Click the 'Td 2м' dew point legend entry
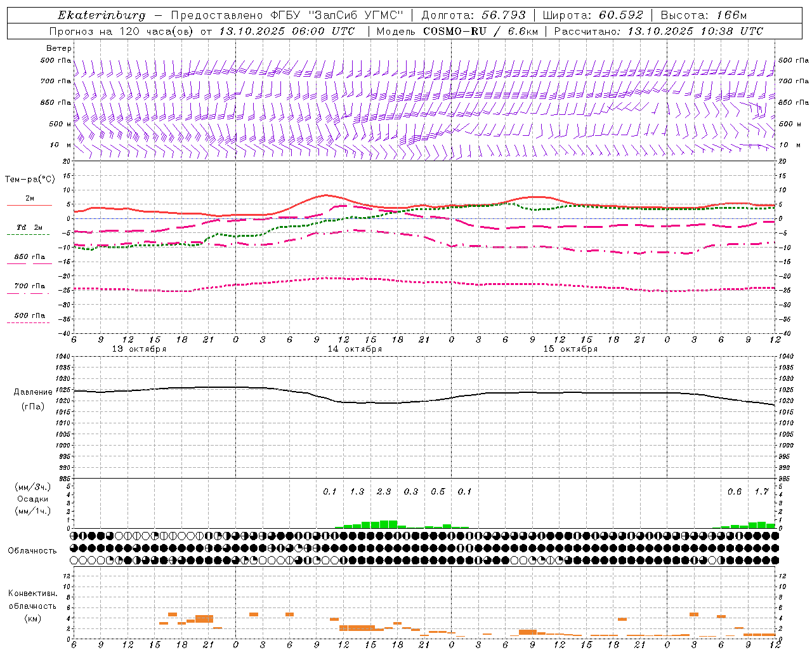812x650 pixels. pos(29,227)
